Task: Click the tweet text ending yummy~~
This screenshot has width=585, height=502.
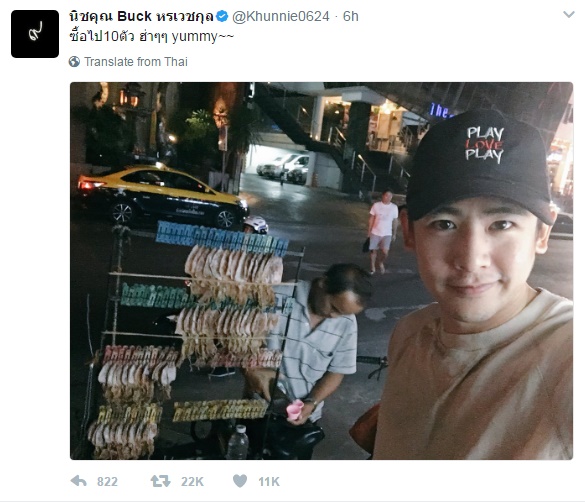Action: point(151,37)
